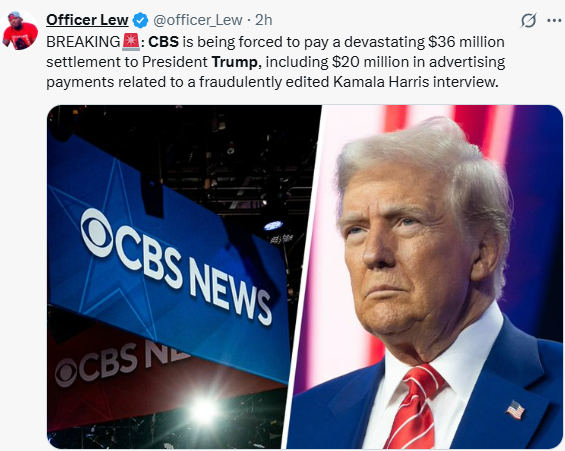Open the post via 2h timestamp

click(264, 20)
